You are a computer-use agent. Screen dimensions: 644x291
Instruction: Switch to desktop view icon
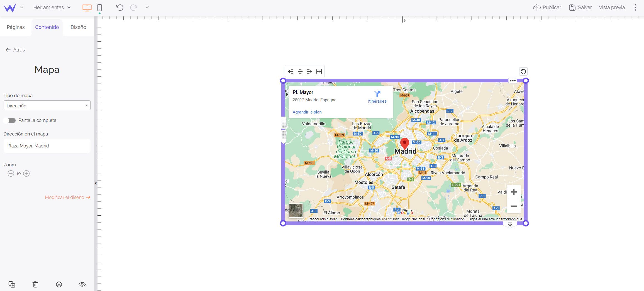click(x=87, y=8)
